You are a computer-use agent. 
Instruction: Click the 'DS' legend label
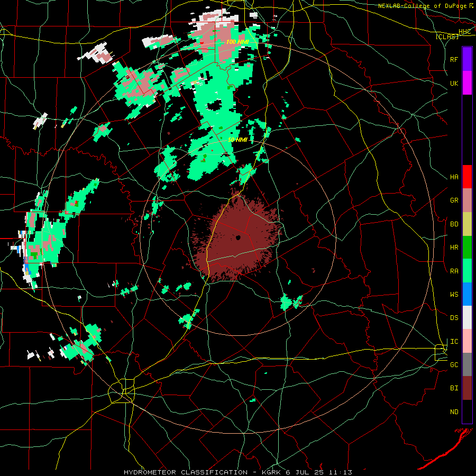click(454, 318)
